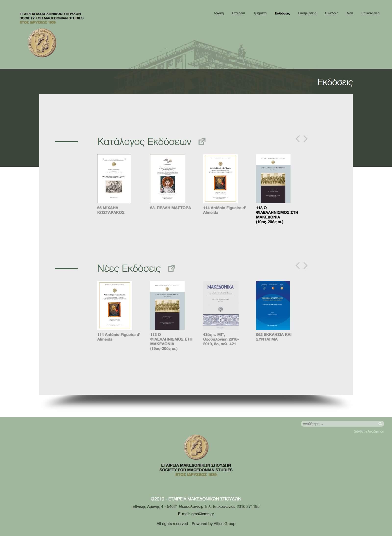Click the 66 ΜΙΧΑΗΛ ΚΩΣΤΑΡΑΚΟΣ book cover

point(114,179)
